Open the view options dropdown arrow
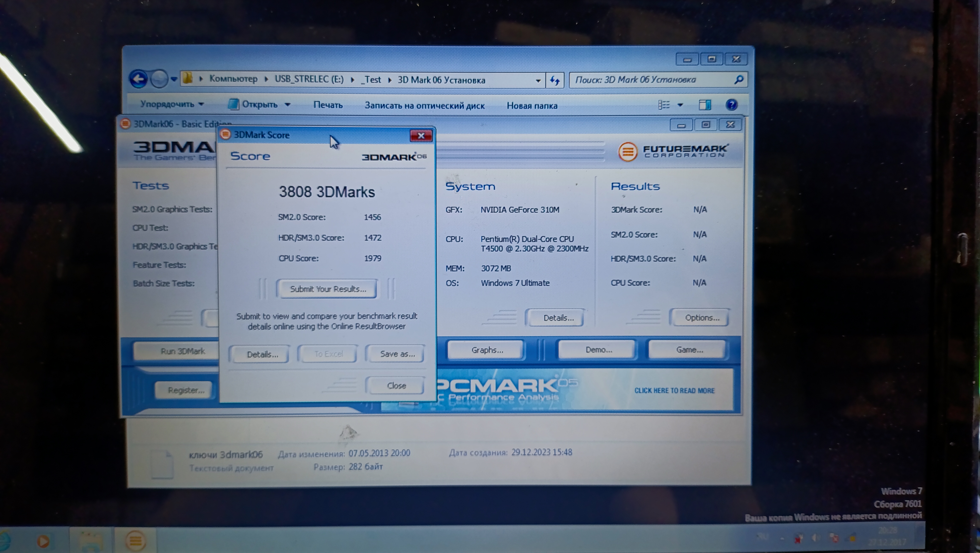 pyautogui.click(x=680, y=105)
